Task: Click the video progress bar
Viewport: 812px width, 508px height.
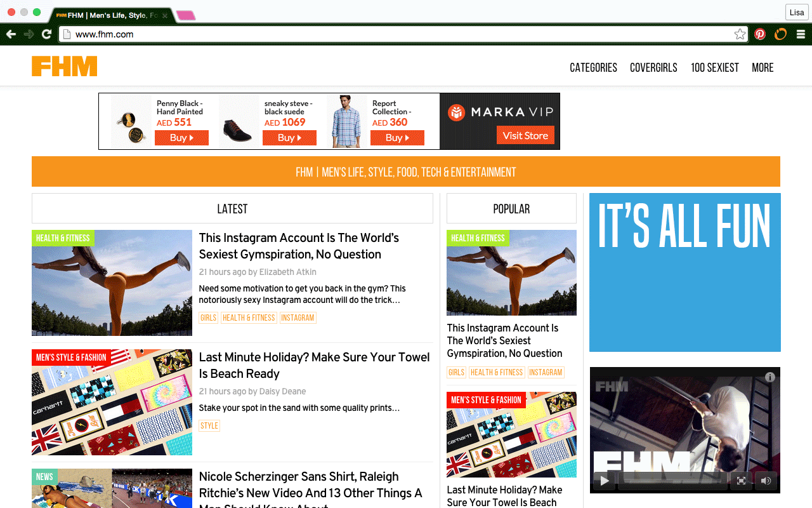Action: [x=672, y=481]
